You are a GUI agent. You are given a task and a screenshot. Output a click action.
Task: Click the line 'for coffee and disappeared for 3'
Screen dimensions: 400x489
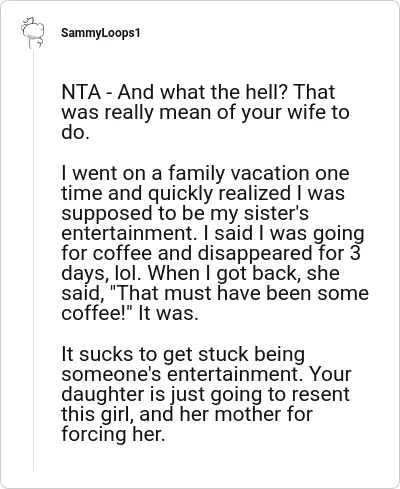[211, 253]
